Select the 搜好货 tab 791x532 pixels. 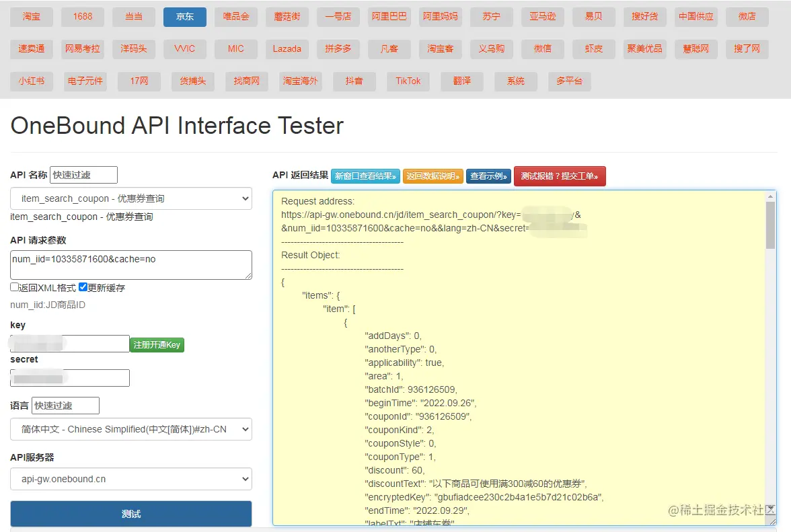point(644,17)
